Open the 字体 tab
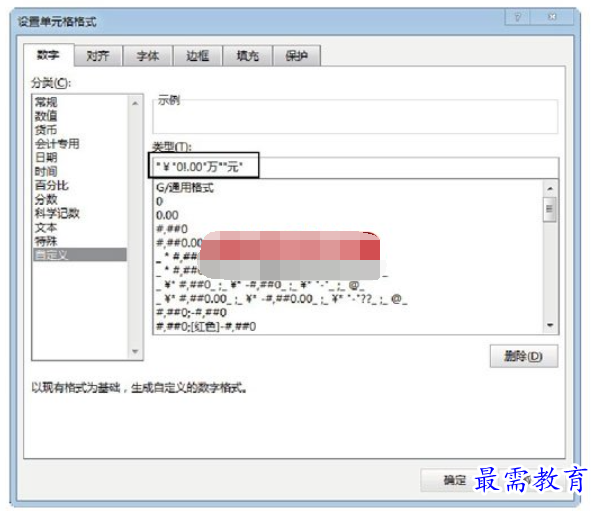 148,56
